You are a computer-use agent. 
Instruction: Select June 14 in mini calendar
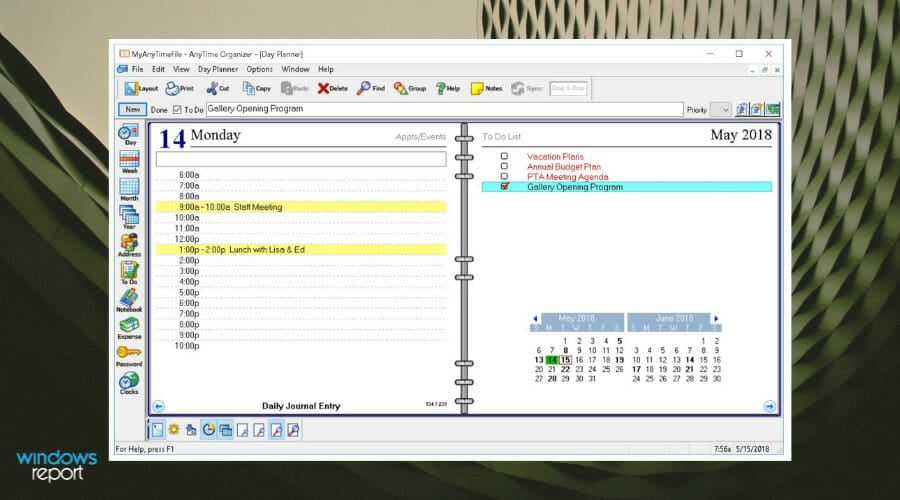click(689, 360)
